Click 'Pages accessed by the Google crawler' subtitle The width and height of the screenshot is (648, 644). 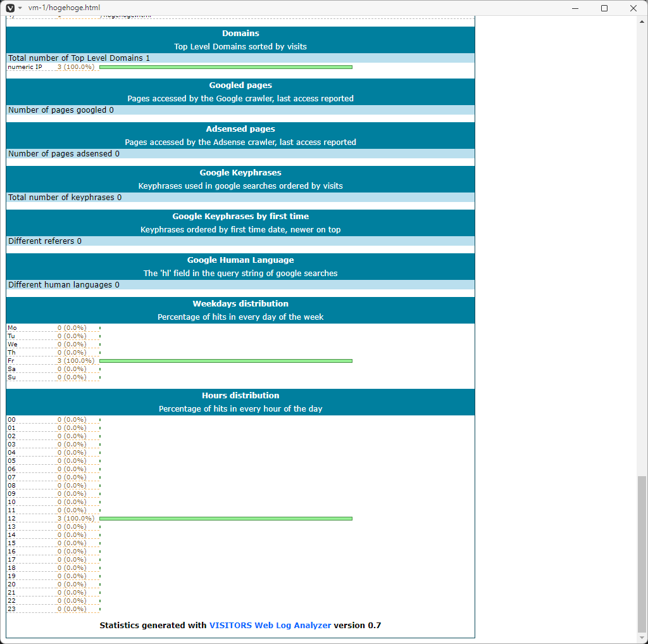(240, 98)
